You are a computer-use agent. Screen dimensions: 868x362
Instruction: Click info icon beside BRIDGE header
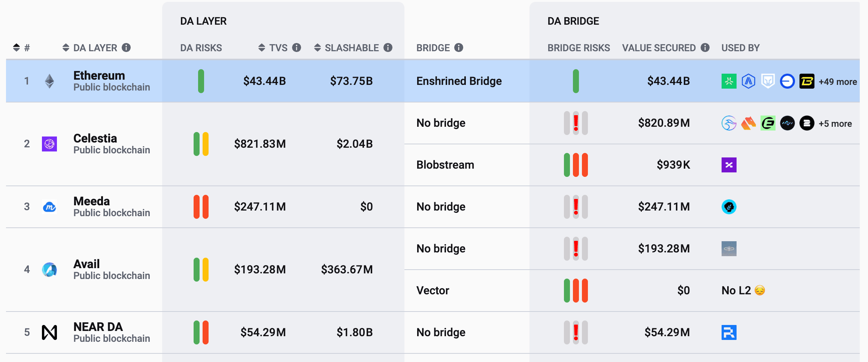click(459, 47)
